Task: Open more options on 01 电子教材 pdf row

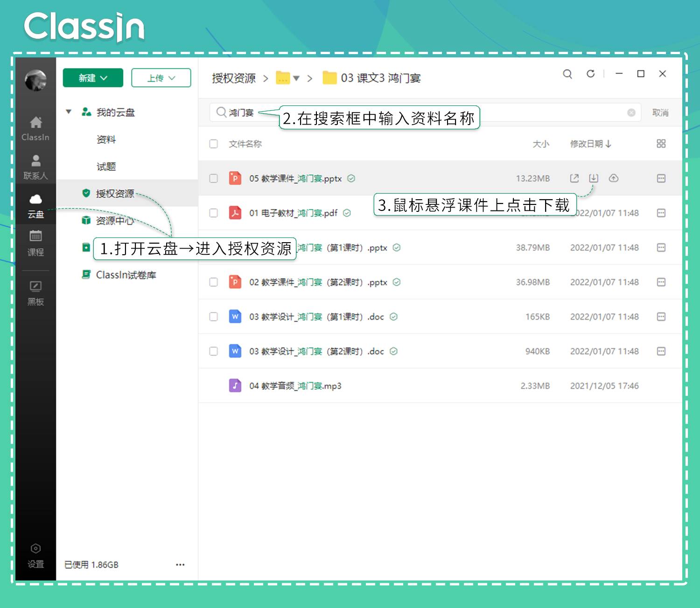Action: tap(661, 213)
